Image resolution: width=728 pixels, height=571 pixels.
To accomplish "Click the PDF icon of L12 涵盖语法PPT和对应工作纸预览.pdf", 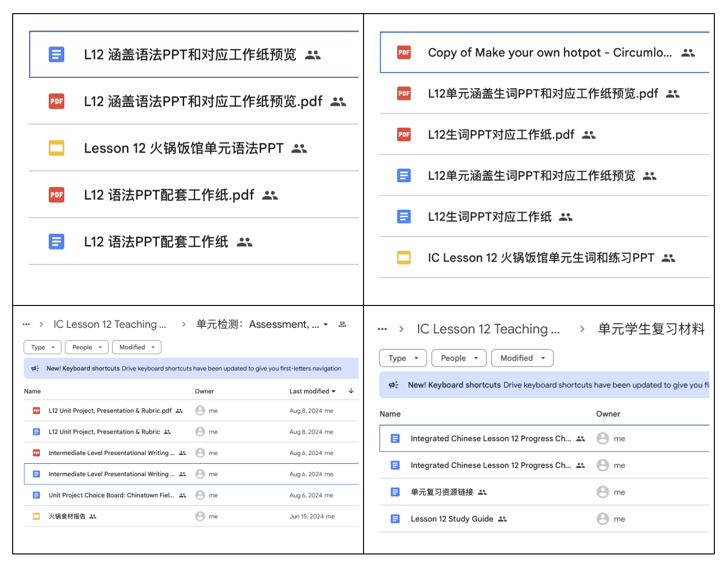I will coord(57,101).
